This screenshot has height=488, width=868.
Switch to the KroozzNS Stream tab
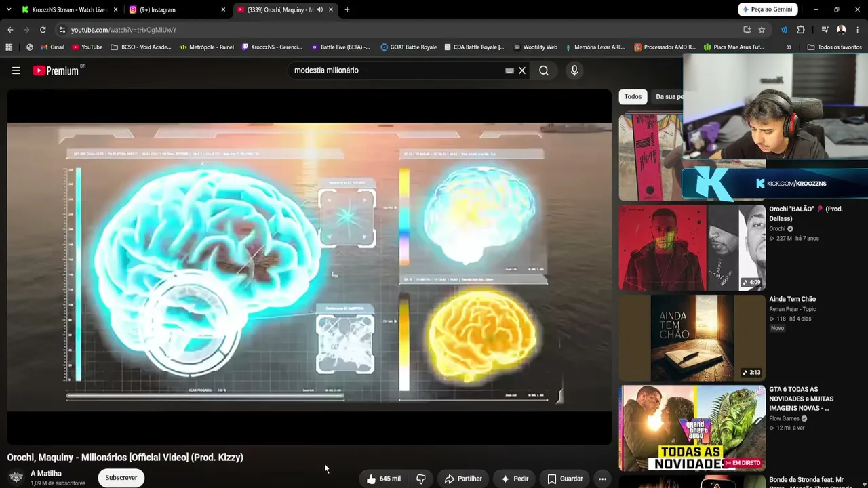(x=68, y=9)
